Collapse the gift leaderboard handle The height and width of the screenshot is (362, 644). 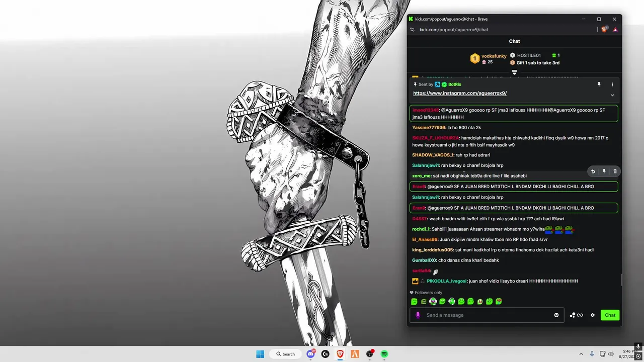pyautogui.click(x=514, y=72)
